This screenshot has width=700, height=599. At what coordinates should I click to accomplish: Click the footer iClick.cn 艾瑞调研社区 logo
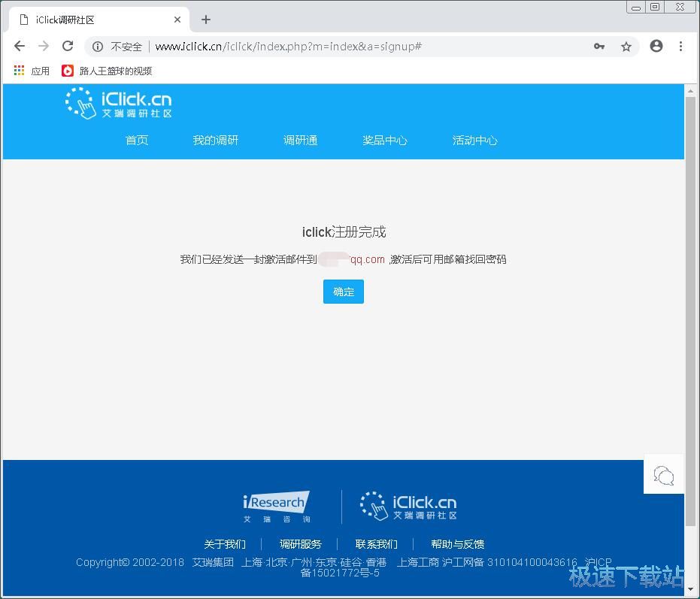click(x=408, y=506)
